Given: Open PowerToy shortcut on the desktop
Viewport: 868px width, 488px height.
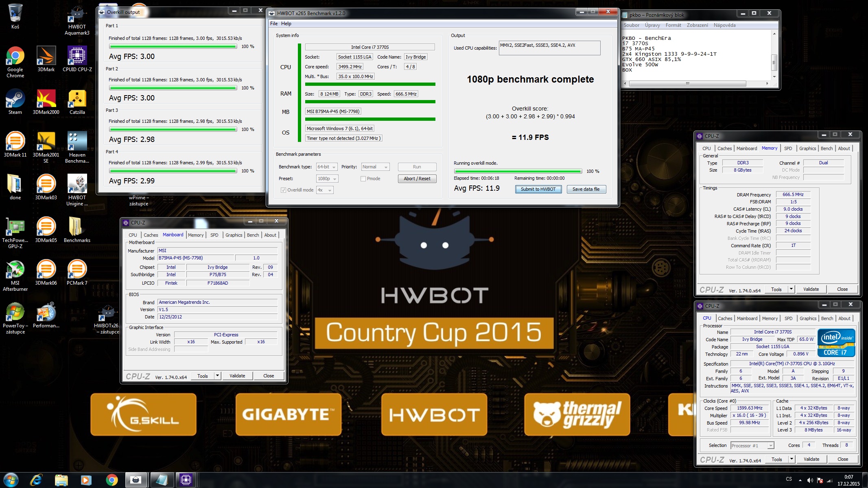Looking at the screenshot, I should pyautogui.click(x=15, y=318).
